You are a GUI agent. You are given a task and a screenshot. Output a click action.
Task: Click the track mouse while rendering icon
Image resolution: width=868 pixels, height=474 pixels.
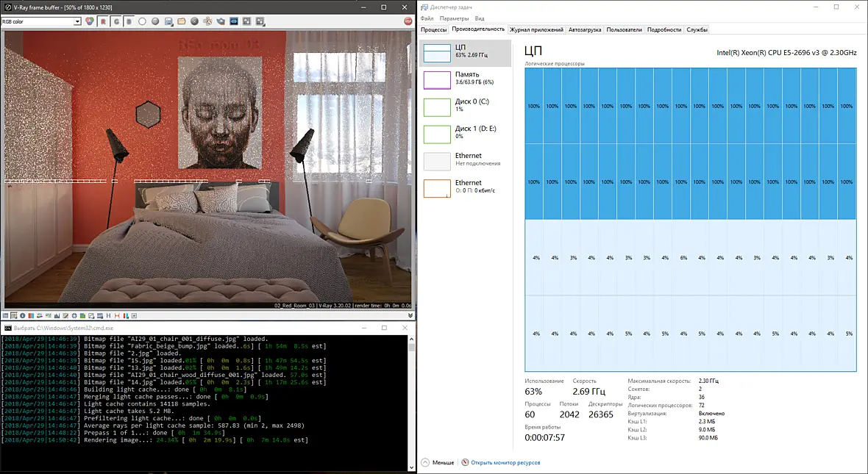(x=207, y=21)
